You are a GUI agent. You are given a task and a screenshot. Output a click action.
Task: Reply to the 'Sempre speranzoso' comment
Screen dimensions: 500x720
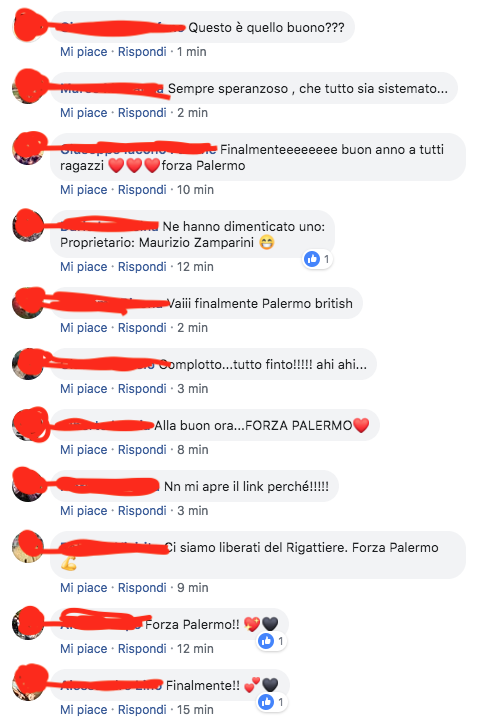pyautogui.click(x=142, y=112)
